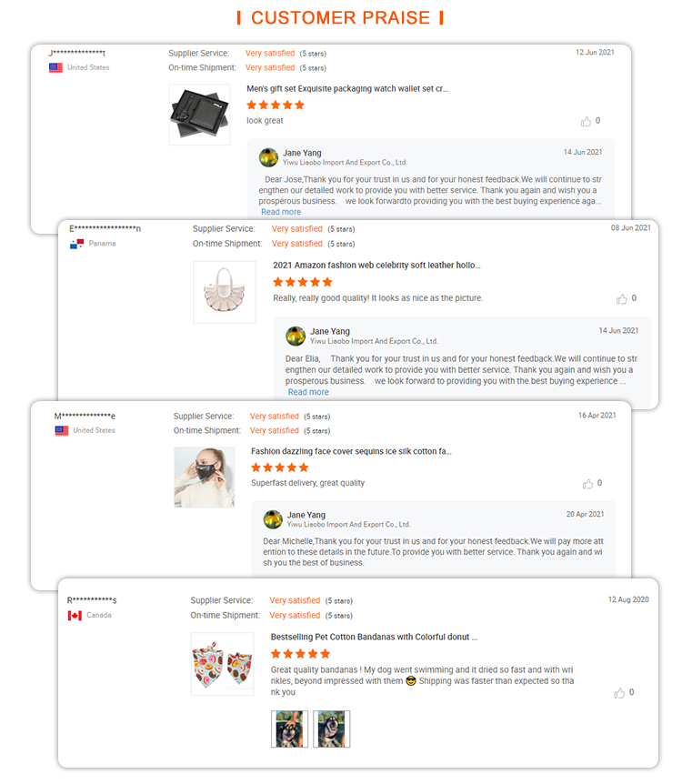
Task: Expand 'Read more' in the Dear Jose reply
Action: click(280, 212)
